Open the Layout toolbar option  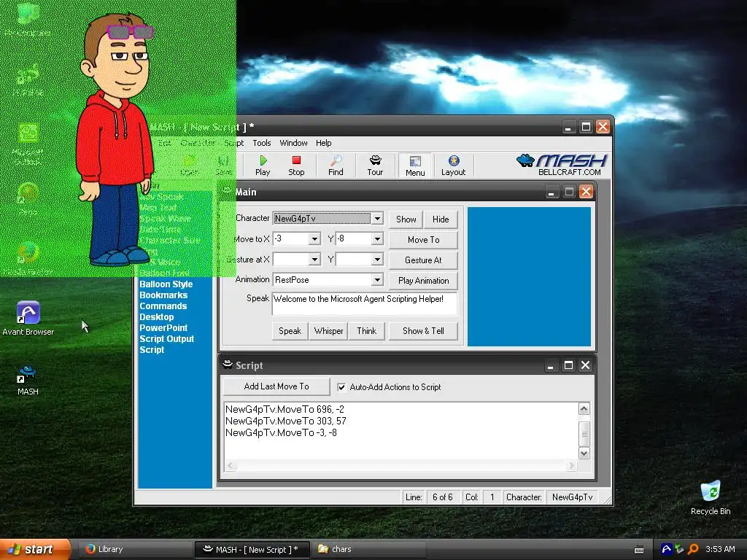pyautogui.click(x=453, y=166)
